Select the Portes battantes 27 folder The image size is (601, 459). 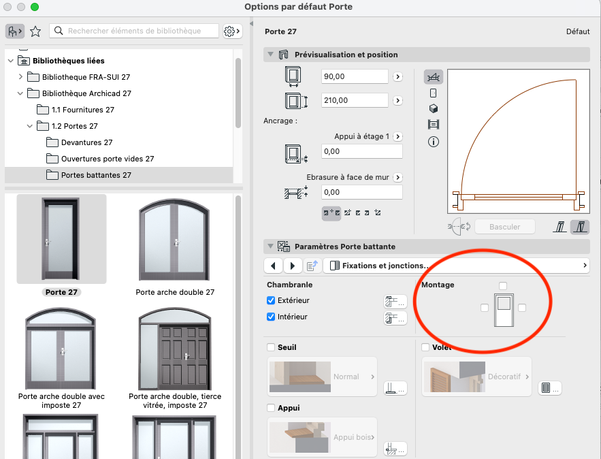pyautogui.click(x=119, y=175)
